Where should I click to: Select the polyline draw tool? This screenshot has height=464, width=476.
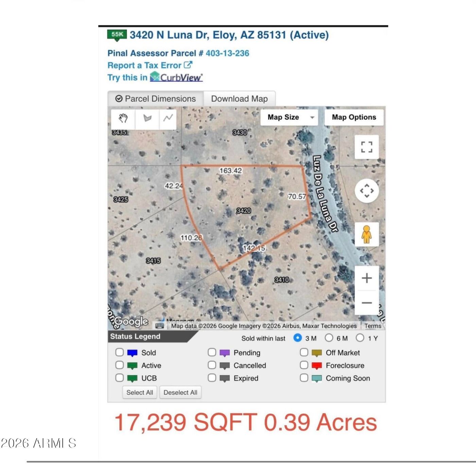point(168,118)
